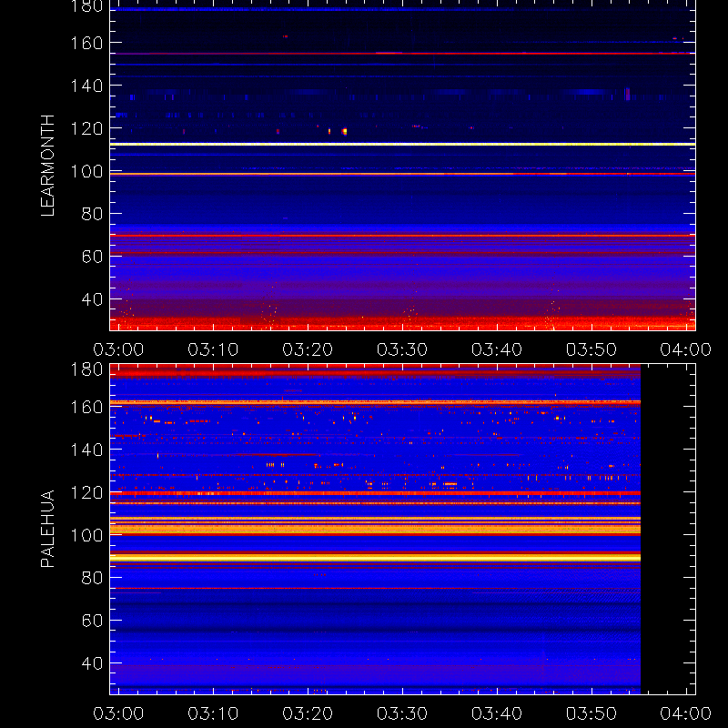The height and width of the screenshot is (728, 728).
Task: Click 03:00 time label under Learmonth plot
Action: click(x=118, y=349)
